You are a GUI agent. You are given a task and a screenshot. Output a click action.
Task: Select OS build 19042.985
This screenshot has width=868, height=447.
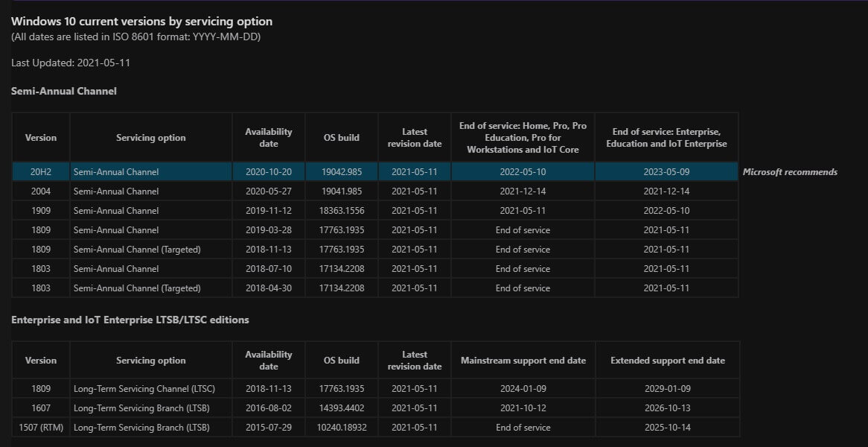pos(342,171)
